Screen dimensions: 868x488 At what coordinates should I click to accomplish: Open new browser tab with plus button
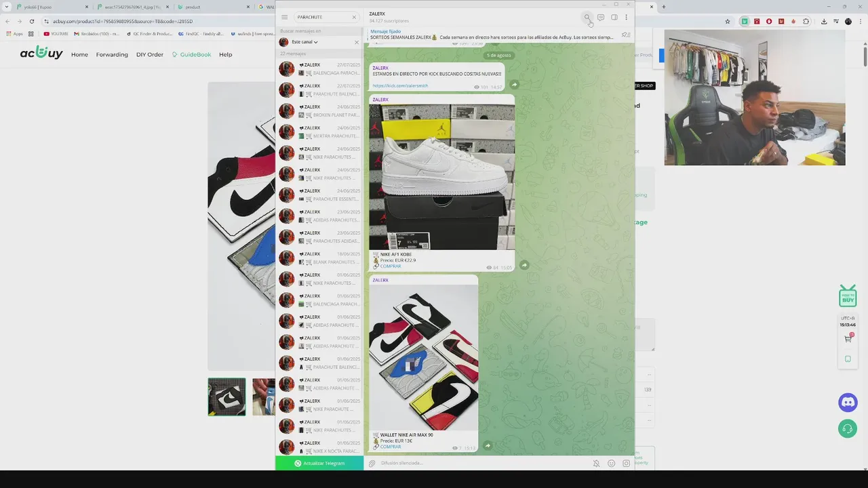663,7
